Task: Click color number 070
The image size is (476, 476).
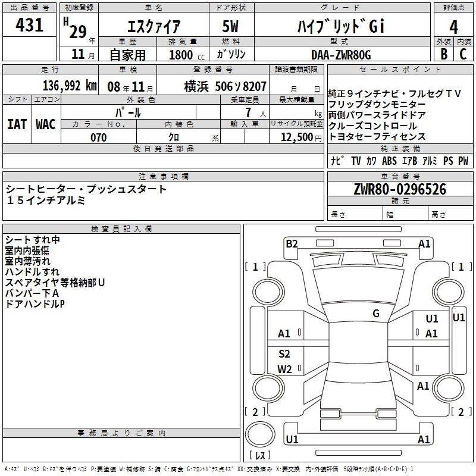Action: (x=98, y=137)
